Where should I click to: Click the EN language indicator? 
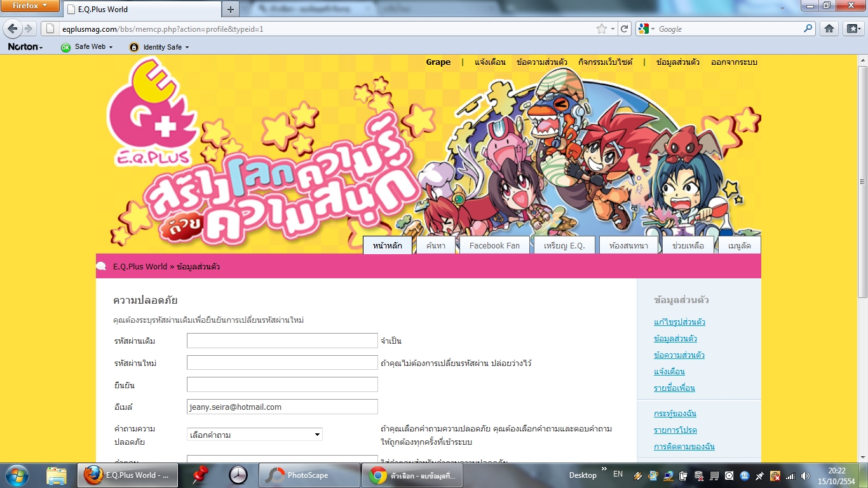618,474
